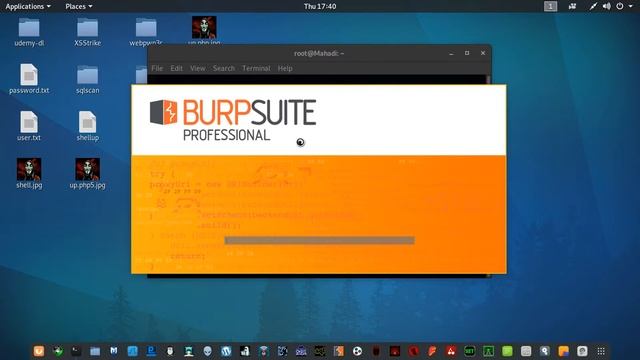The height and width of the screenshot is (360, 640).
Task: Open Places menu in top bar
Action: tap(79, 6)
